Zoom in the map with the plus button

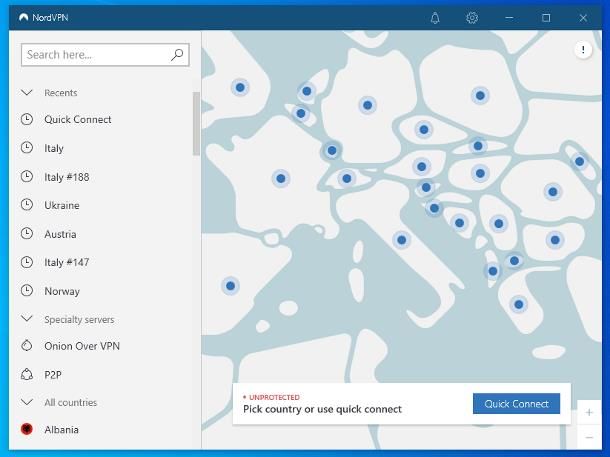[x=589, y=412]
